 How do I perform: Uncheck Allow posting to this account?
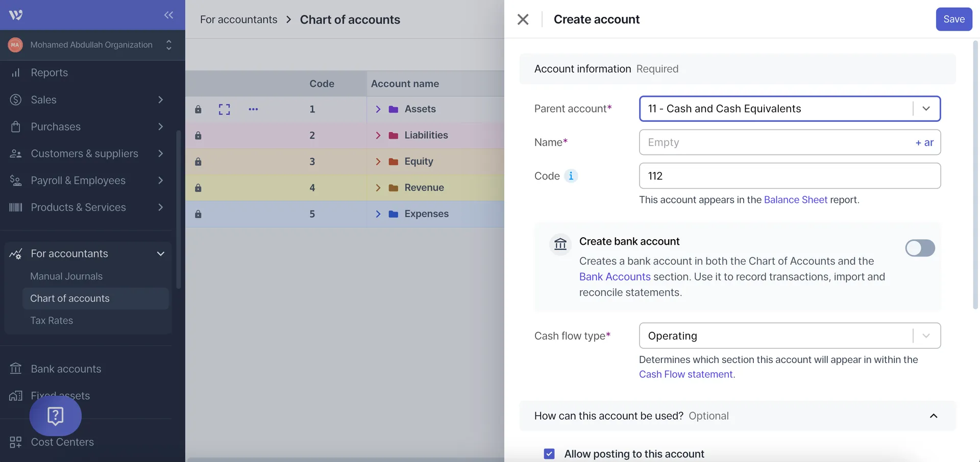pyautogui.click(x=549, y=453)
